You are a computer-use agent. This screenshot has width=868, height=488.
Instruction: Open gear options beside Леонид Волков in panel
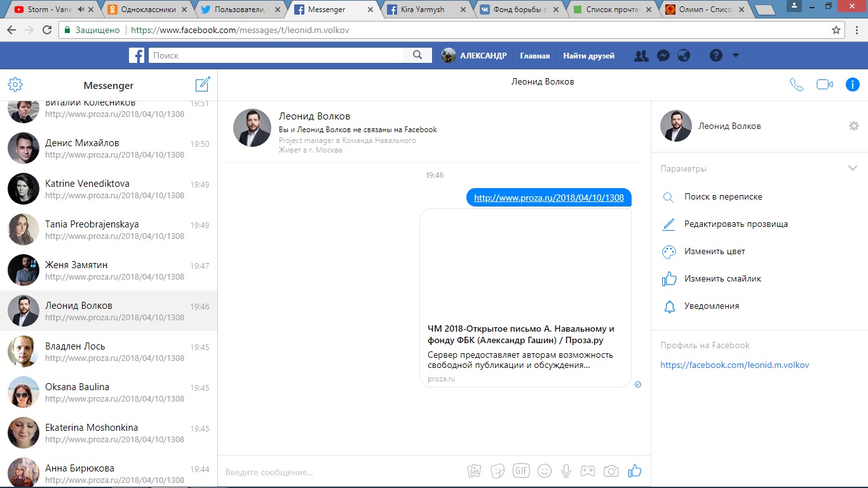[854, 126]
